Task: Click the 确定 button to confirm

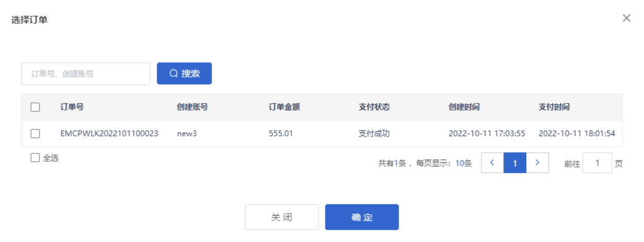Action: point(362,217)
